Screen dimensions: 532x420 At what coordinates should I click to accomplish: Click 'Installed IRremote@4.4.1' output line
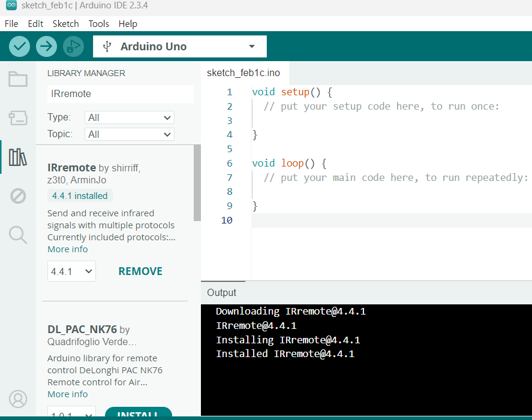coord(285,354)
